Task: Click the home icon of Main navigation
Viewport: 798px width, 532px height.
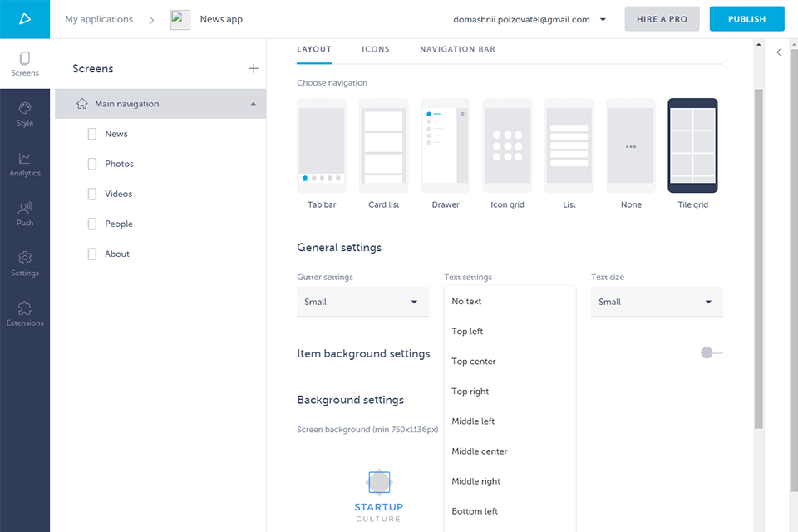Action: pyautogui.click(x=82, y=103)
